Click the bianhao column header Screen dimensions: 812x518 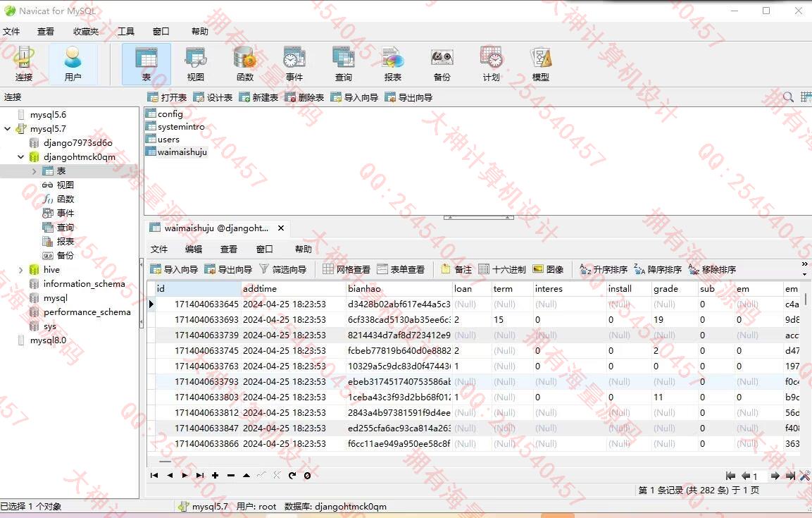pyautogui.click(x=398, y=288)
